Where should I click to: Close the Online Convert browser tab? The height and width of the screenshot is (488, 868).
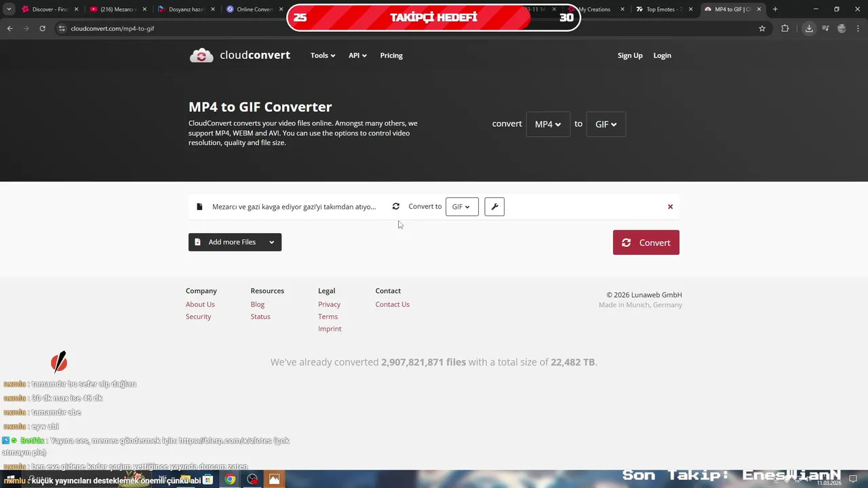[x=281, y=9]
